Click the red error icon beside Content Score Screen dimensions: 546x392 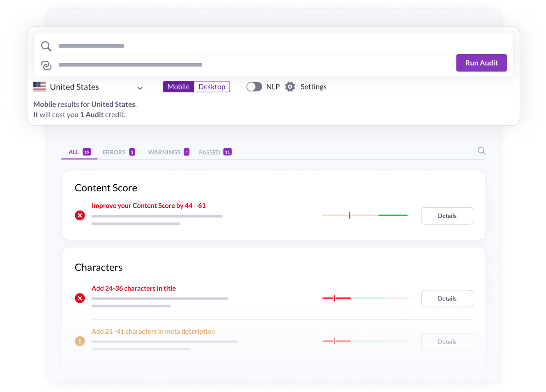80,215
